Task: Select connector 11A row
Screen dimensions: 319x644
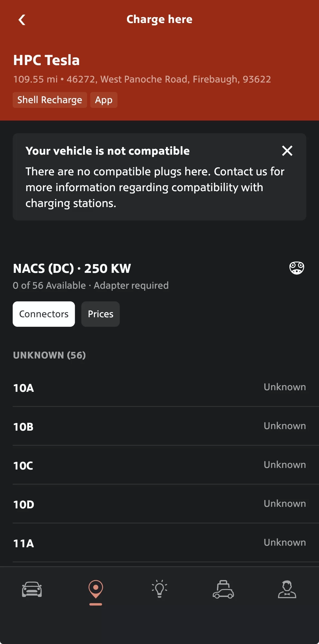Action: pos(159,543)
